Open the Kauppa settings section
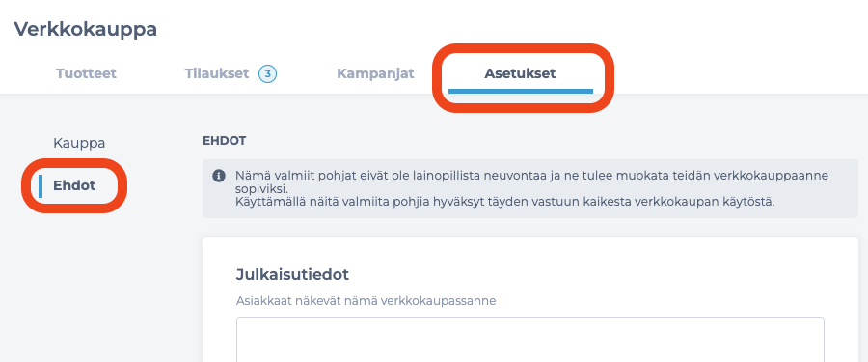 pyautogui.click(x=79, y=143)
